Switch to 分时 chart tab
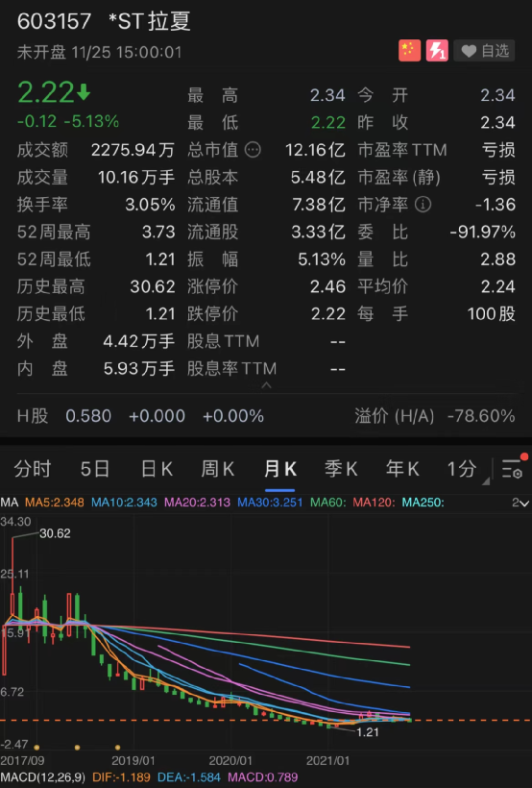532x788 pixels. [33, 469]
